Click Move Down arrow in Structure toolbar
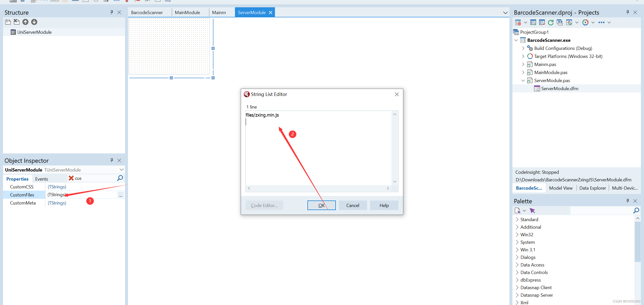The image size is (644, 305). tap(34, 22)
